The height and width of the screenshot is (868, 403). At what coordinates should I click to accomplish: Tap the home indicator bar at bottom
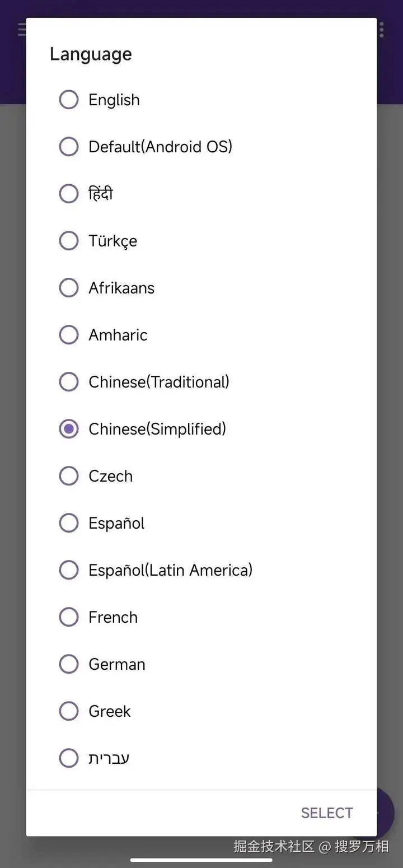201,860
